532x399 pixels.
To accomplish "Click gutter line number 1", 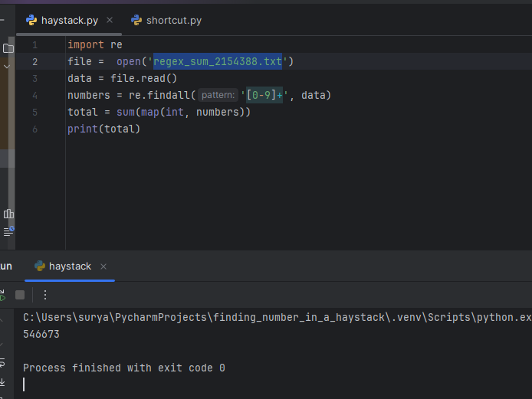I will coord(35,45).
